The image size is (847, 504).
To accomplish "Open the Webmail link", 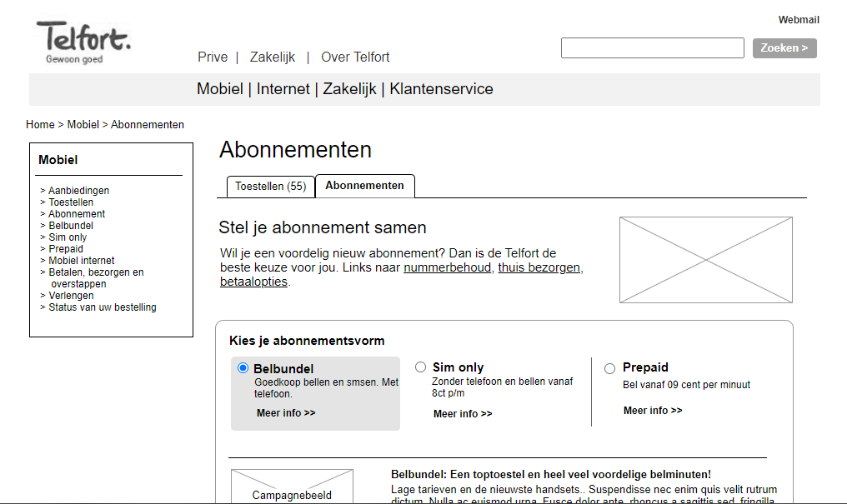I will [799, 20].
